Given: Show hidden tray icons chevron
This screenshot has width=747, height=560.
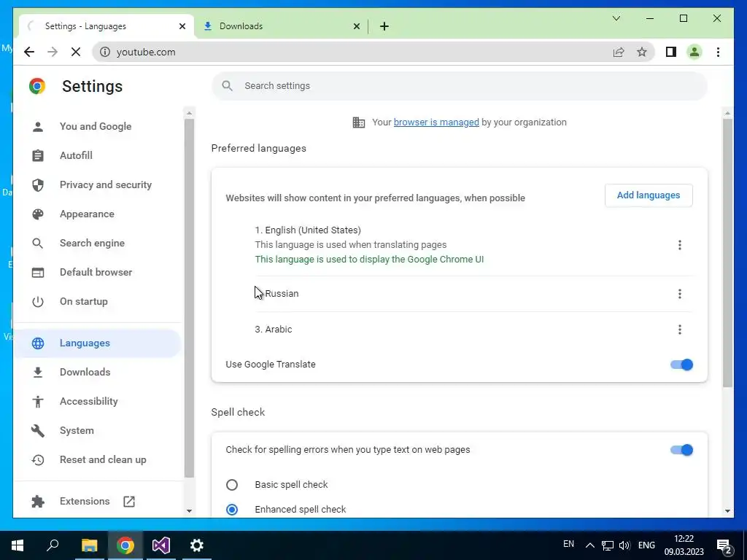Looking at the screenshot, I should pyautogui.click(x=589, y=545).
